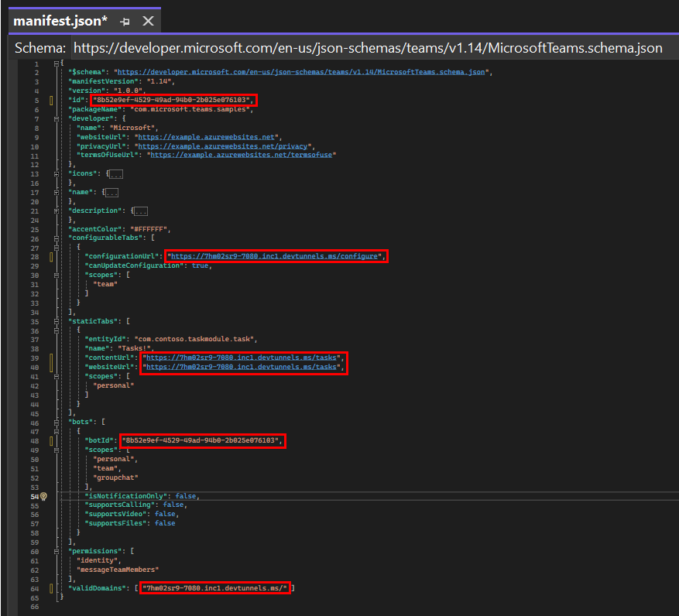Click the "Tasks!" name value
Viewport: 679px width, 616px height.
pos(134,348)
